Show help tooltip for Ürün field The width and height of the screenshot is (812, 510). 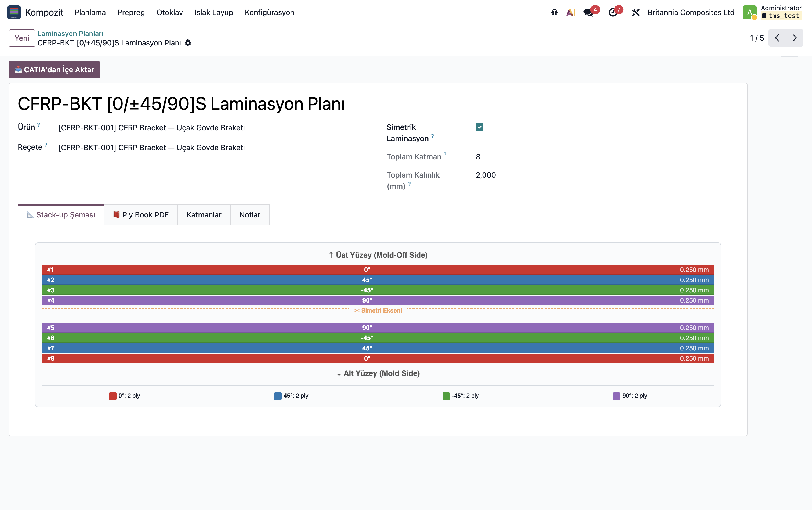pos(39,125)
